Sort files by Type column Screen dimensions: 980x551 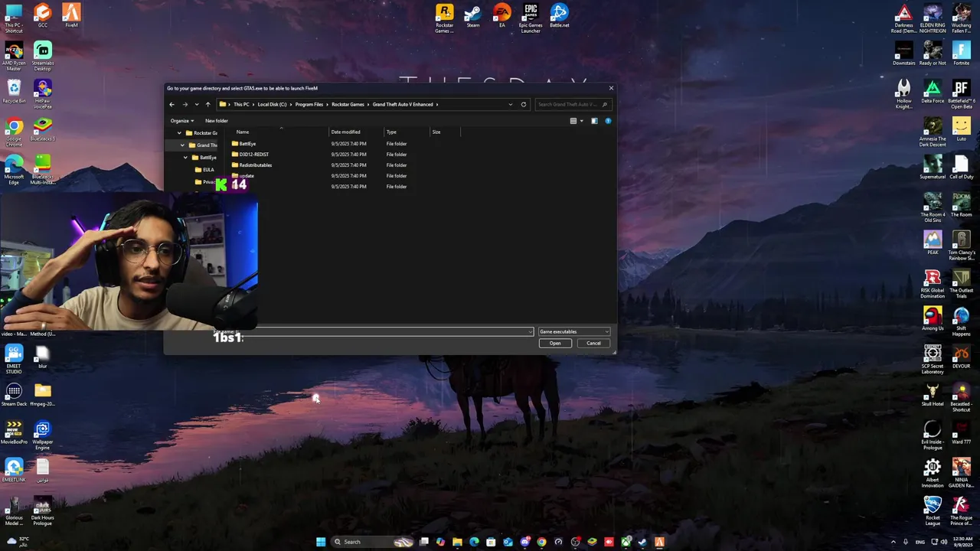tap(391, 132)
